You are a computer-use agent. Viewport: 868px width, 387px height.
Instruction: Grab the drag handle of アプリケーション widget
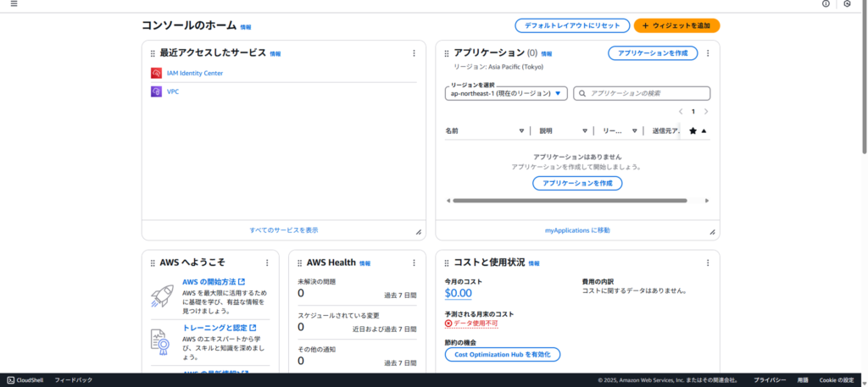coord(446,53)
